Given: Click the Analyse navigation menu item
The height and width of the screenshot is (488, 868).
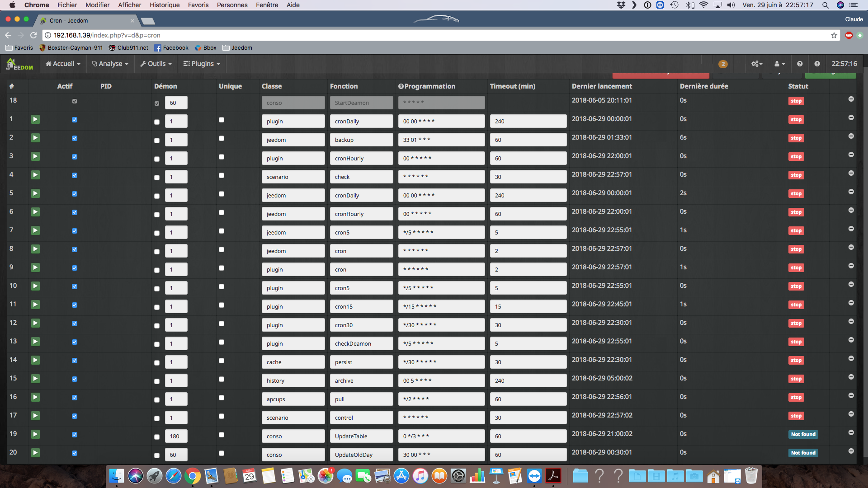Looking at the screenshot, I should click(109, 63).
